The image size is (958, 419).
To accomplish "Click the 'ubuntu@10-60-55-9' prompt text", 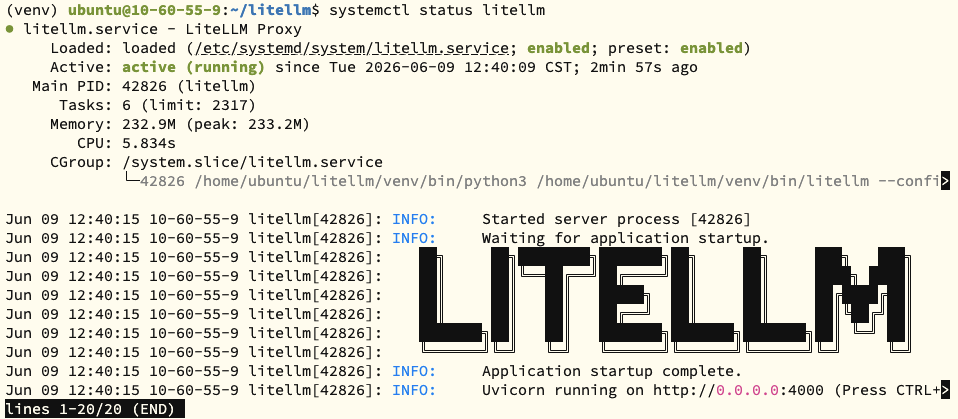I will click(x=145, y=10).
